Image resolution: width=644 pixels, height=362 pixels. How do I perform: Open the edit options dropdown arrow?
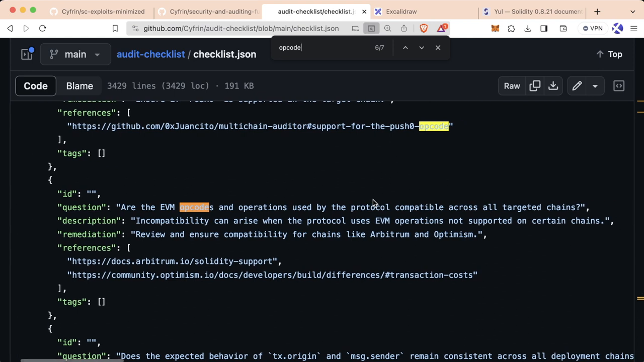(595, 85)
